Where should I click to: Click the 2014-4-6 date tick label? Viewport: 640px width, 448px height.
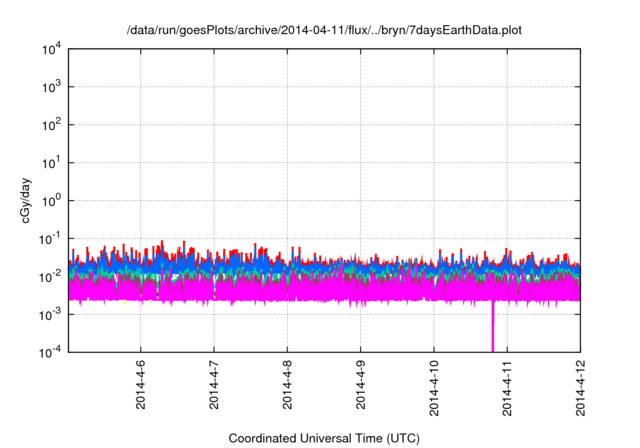(140, 384)
